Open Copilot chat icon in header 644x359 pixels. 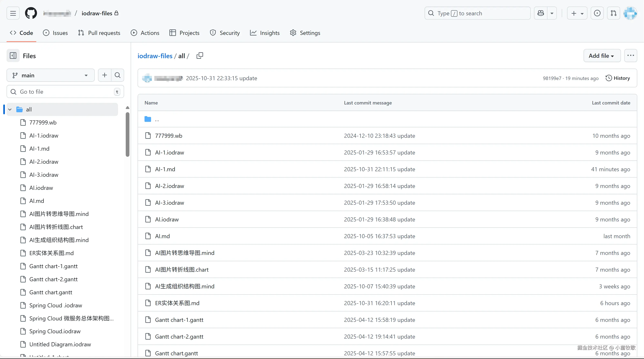(541, 13)
